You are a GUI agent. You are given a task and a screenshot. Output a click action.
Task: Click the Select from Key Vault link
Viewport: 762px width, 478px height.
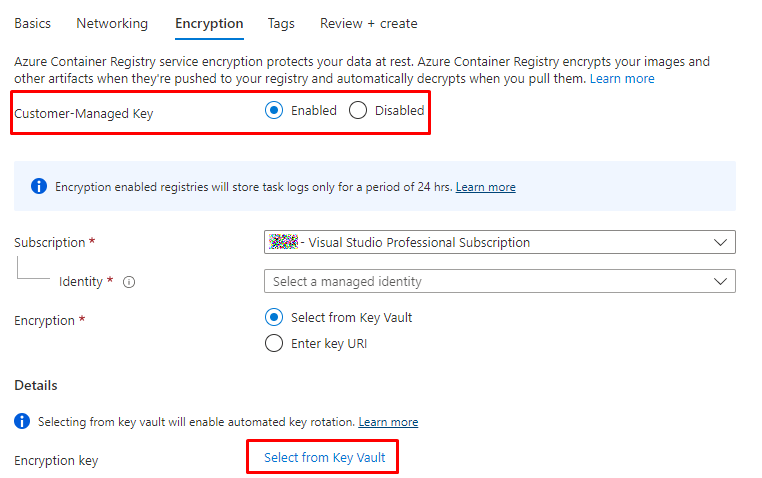tap(324, 457)
